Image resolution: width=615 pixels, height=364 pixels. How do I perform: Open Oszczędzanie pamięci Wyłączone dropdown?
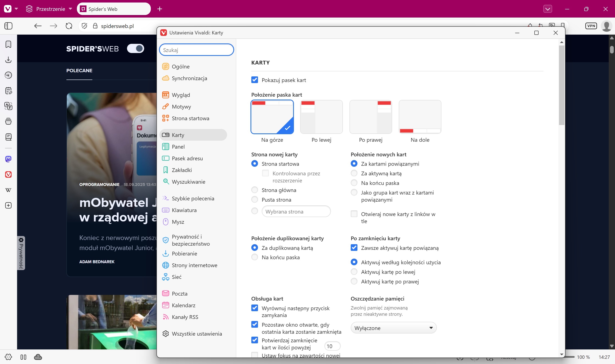393,328
